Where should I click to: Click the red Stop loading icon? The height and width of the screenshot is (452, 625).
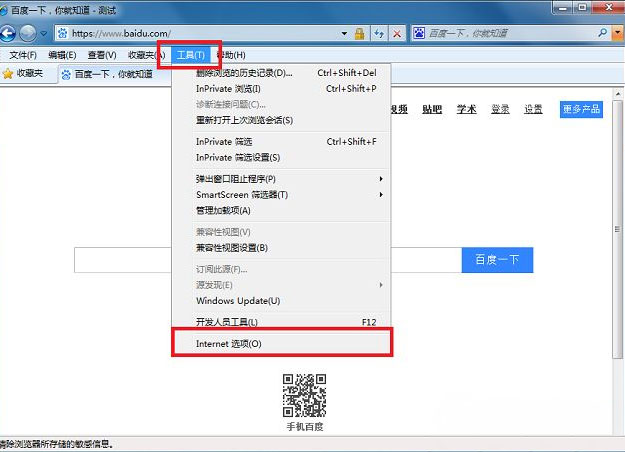tap(397, 33)
